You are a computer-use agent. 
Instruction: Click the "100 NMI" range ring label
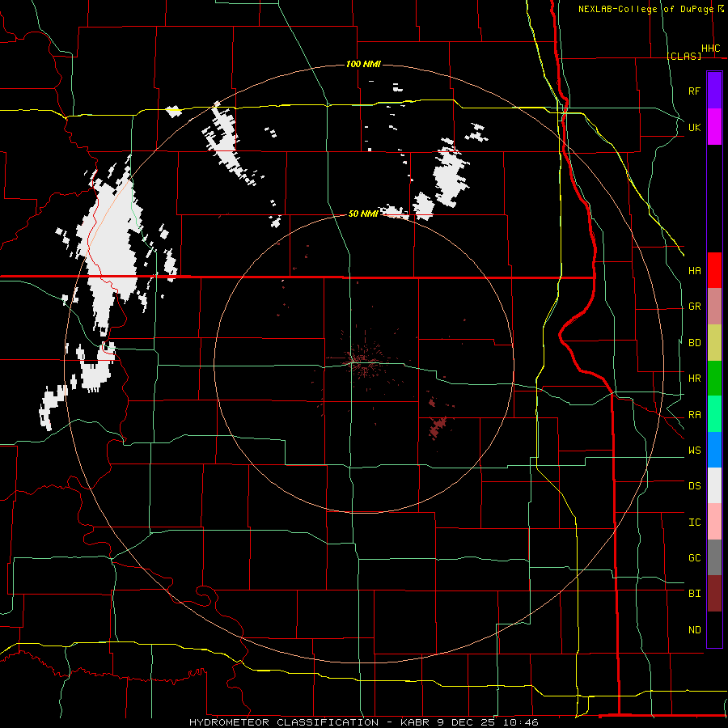click(363, 64)
